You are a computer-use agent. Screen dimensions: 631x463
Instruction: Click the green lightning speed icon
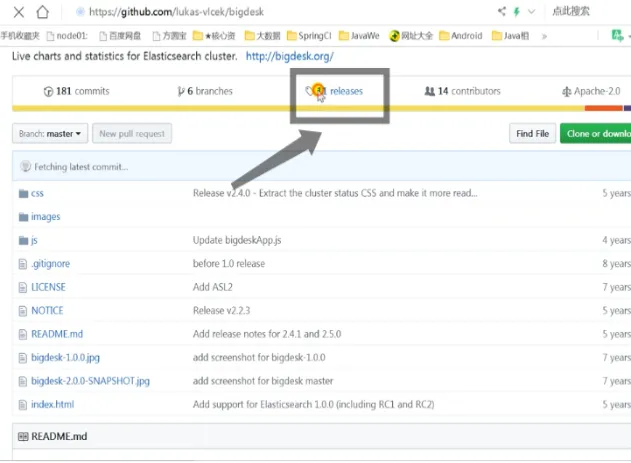tap(516, 12)
